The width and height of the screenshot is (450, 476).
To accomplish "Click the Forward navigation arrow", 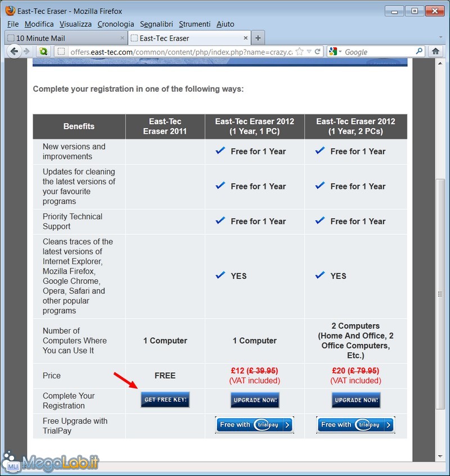I will click(x=27, y=51).
